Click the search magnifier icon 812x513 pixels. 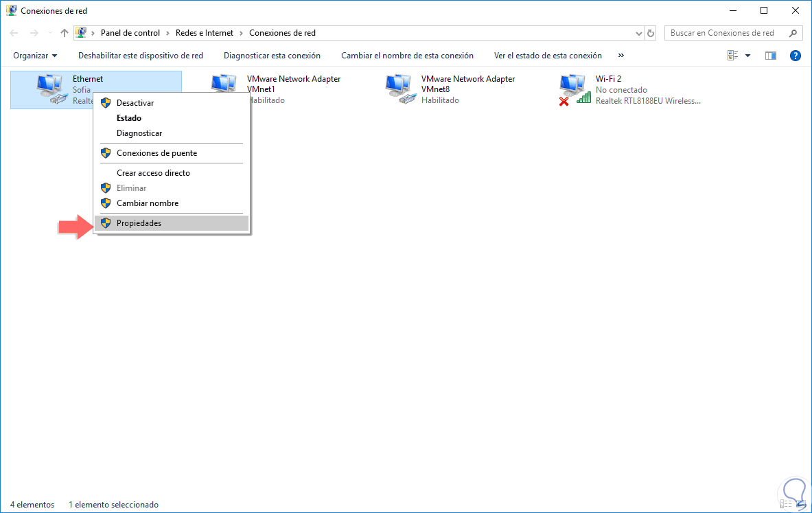pyautogui.click(x=793, y=33)
